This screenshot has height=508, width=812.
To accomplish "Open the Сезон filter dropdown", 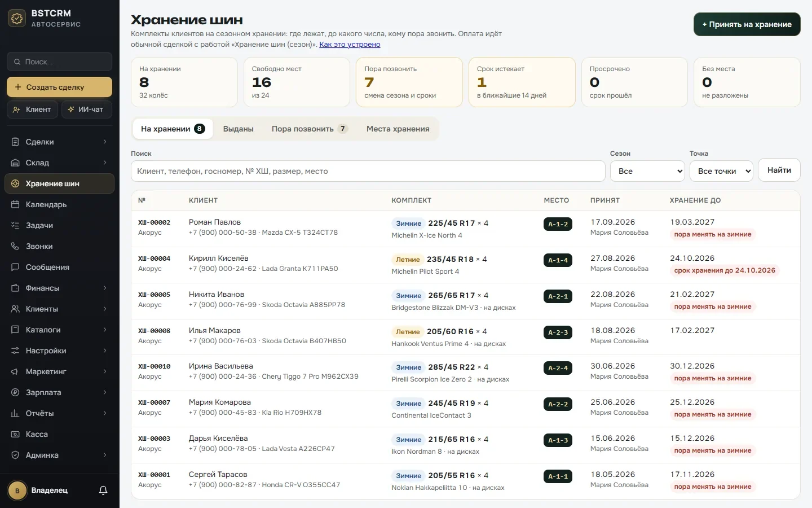I will pyautogui.click(x=647, y=171).
